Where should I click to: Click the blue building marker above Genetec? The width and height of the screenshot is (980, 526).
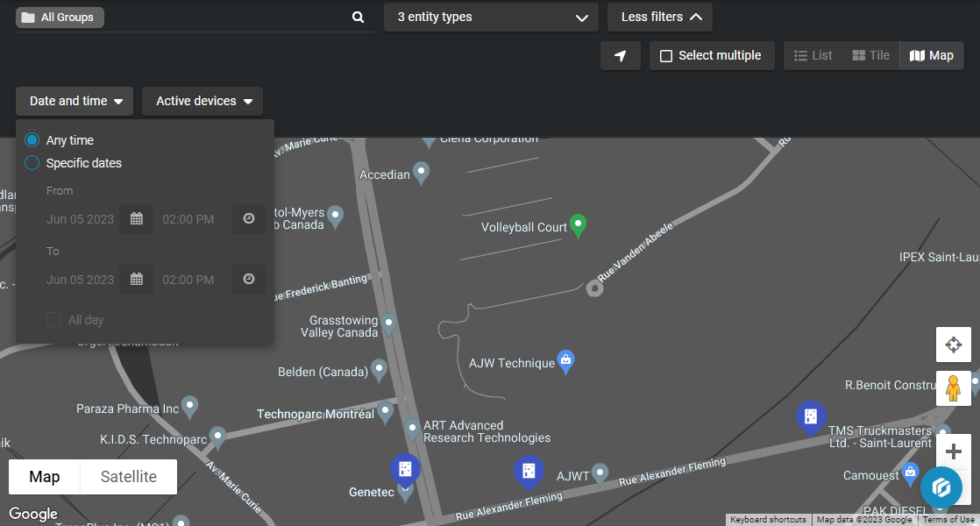405,471
